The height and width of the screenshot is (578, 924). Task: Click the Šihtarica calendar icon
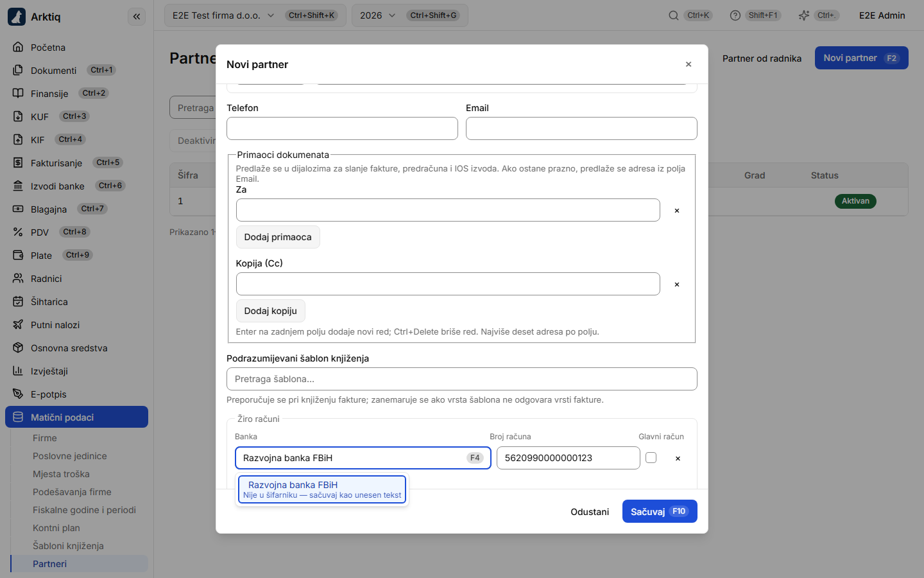click(x=18, y=302)
